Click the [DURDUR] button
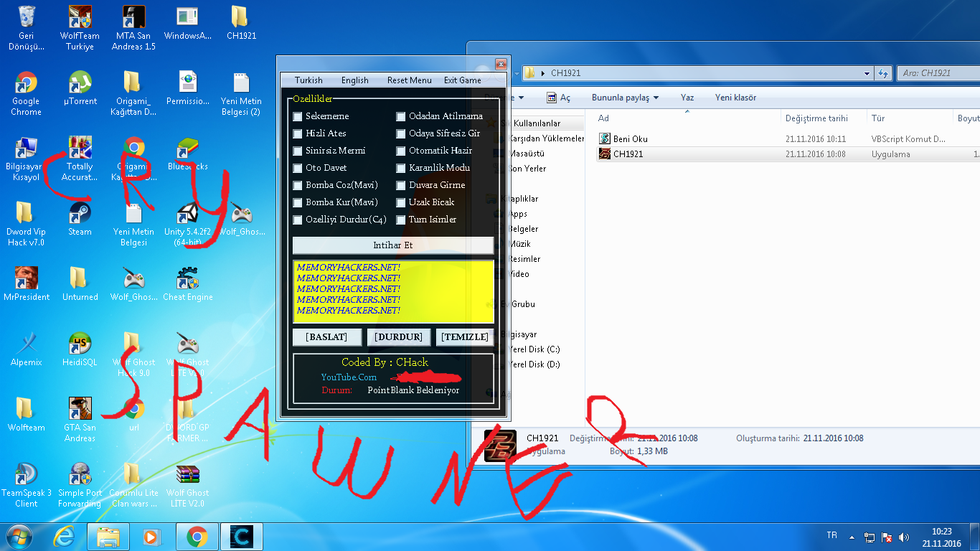The image size is (980, 551). [x=398, y=337]
